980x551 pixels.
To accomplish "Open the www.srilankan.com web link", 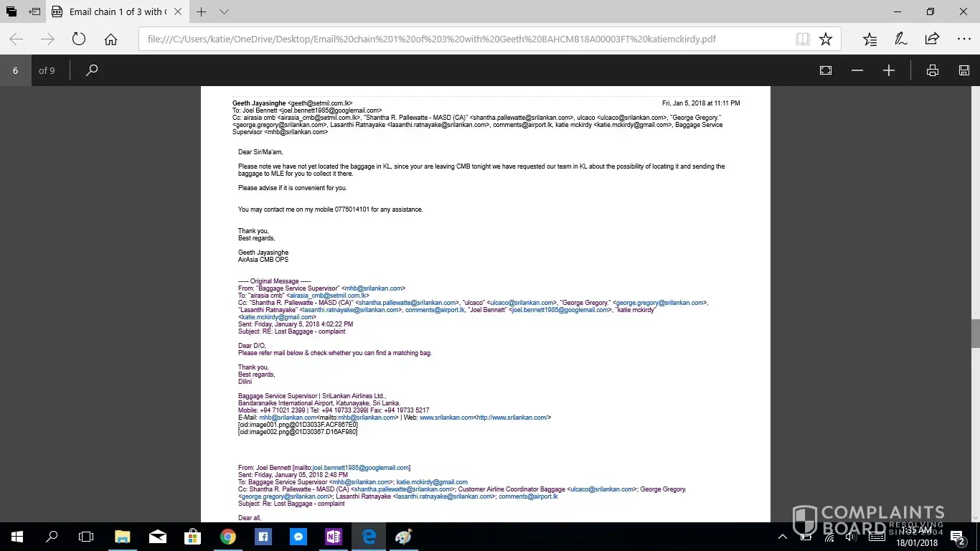I will (x=446, y=418).
